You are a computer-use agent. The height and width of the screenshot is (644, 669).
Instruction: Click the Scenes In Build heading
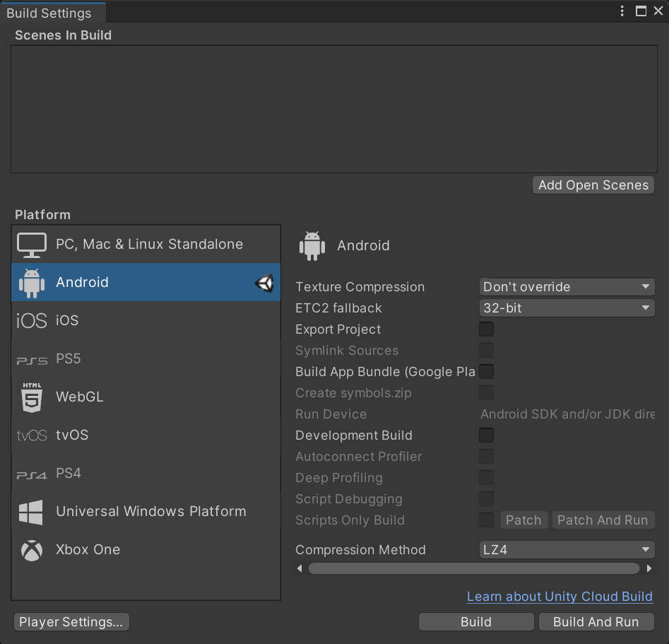(x=63, y=35)
